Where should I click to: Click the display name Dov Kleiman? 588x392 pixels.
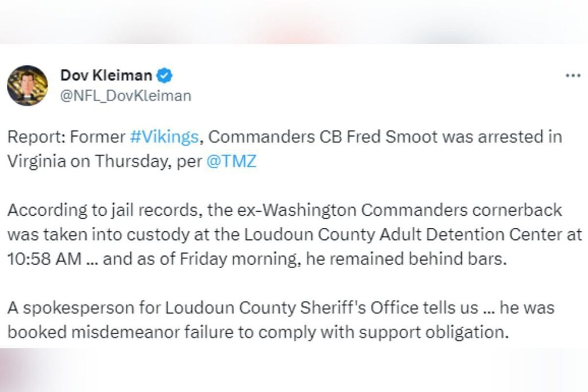coord(106,74)
